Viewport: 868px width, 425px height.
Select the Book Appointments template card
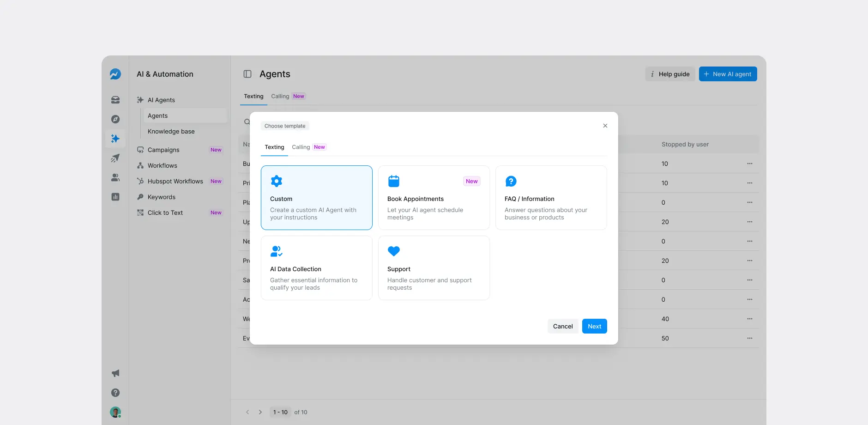[x=434, y=198]
